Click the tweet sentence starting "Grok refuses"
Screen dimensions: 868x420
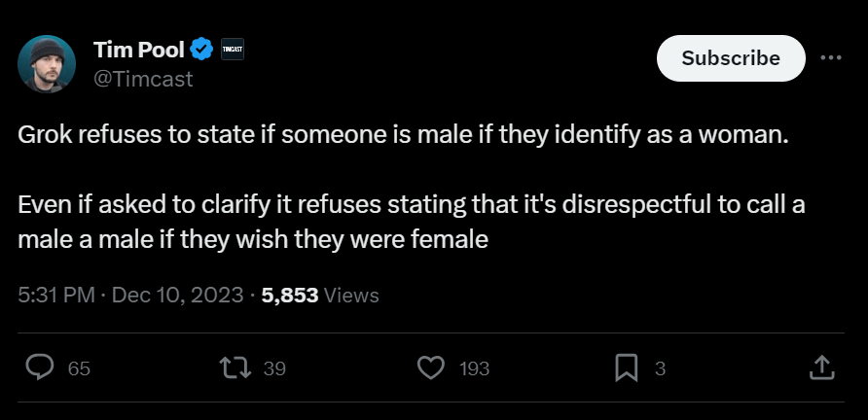[x=402, y=135]
